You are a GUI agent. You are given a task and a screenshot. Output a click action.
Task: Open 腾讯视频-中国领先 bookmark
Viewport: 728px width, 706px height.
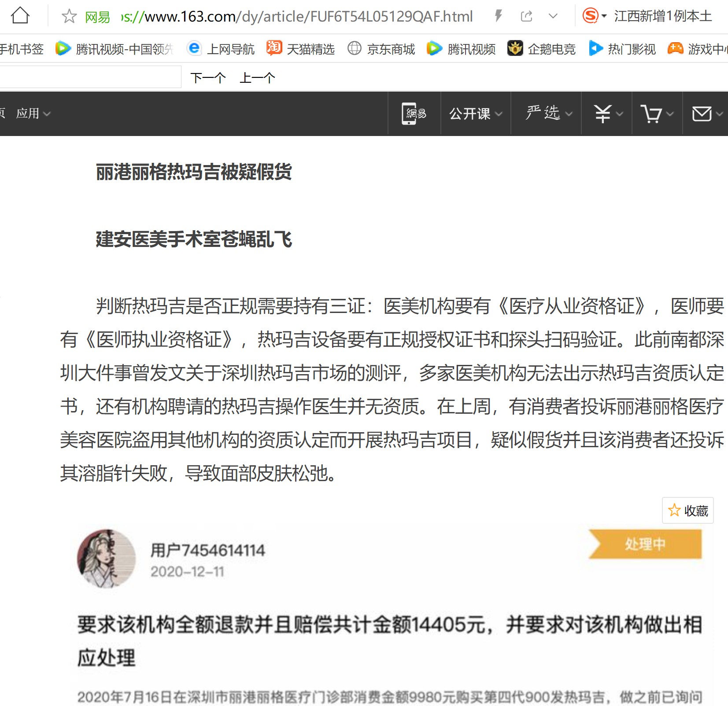(115, 49)
